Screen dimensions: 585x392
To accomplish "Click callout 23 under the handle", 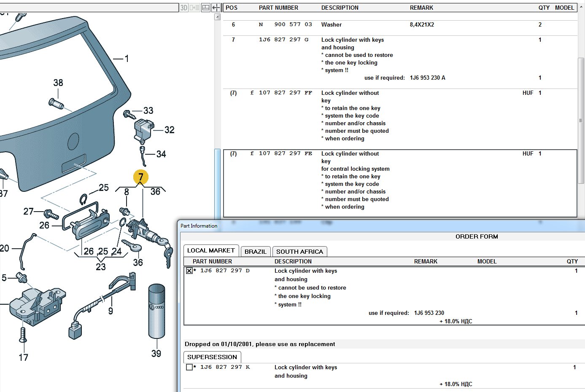I will click(101, 267).
